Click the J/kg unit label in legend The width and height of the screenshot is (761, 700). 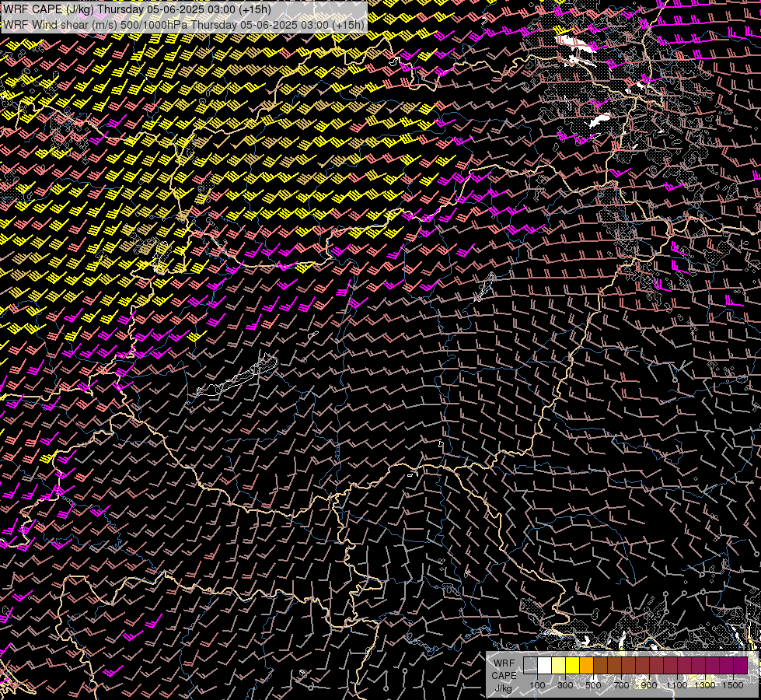(503, 689)
